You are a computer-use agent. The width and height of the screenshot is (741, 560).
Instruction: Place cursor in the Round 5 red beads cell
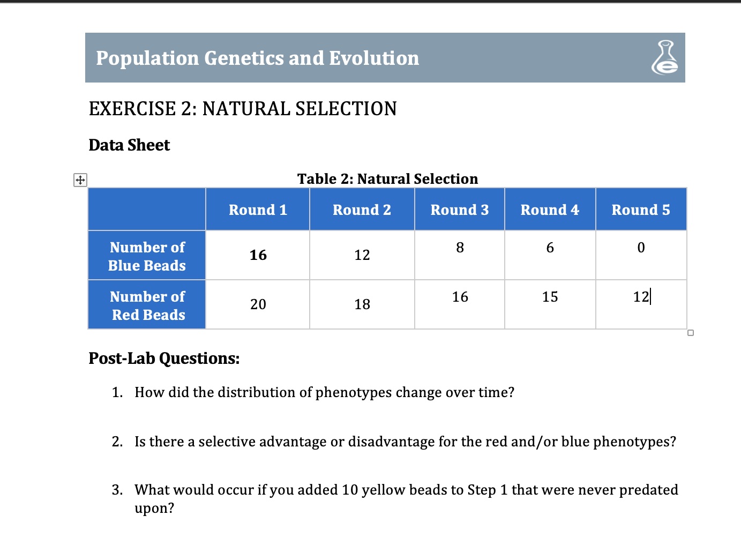coord(641,297)
